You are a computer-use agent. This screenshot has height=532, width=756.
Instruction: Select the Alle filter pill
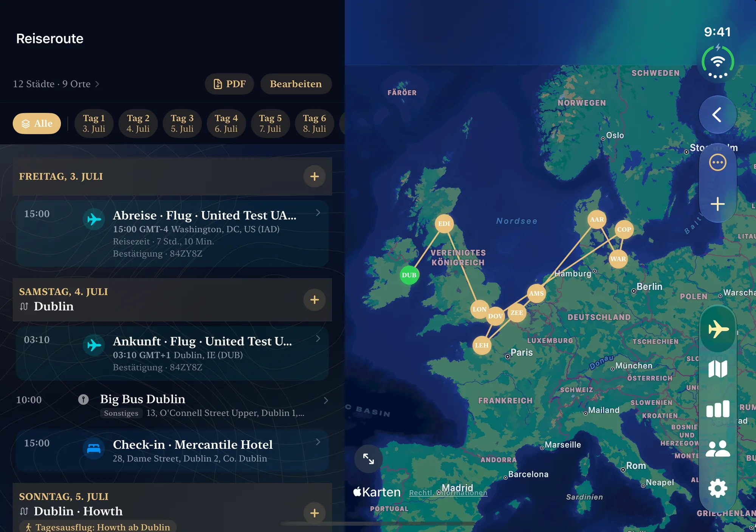tap(37, 123)
